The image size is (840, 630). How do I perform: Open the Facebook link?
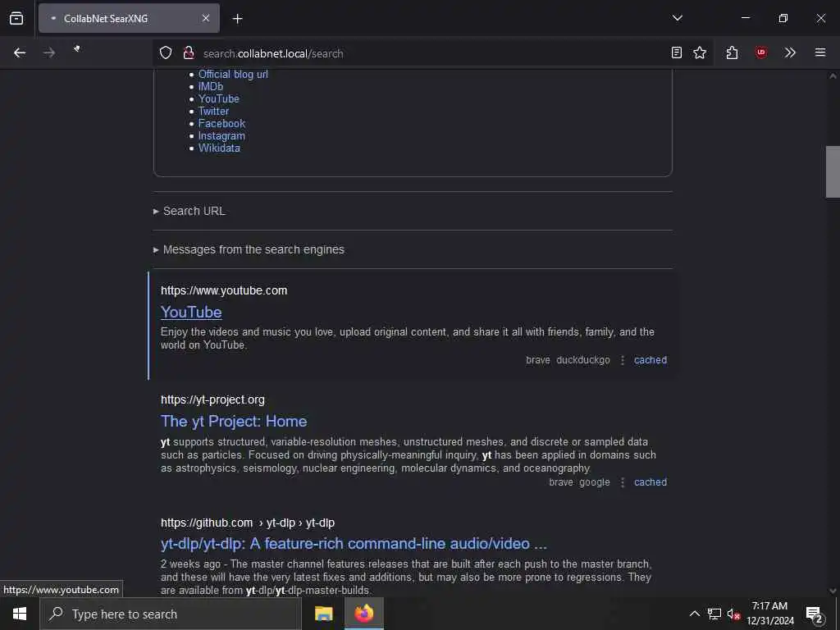[x=221, y=124]
